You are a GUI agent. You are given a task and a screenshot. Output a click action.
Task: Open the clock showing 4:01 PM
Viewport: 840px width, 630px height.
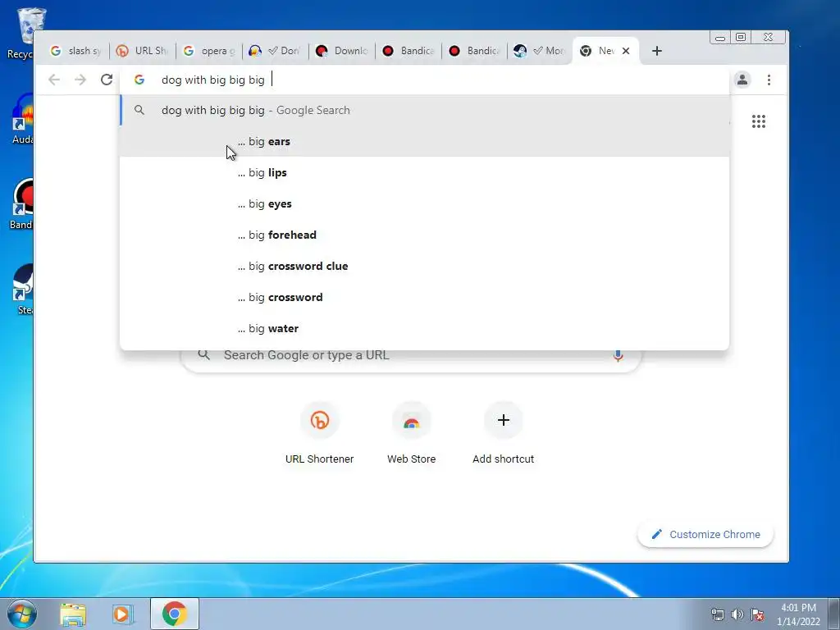coord(798,614)
